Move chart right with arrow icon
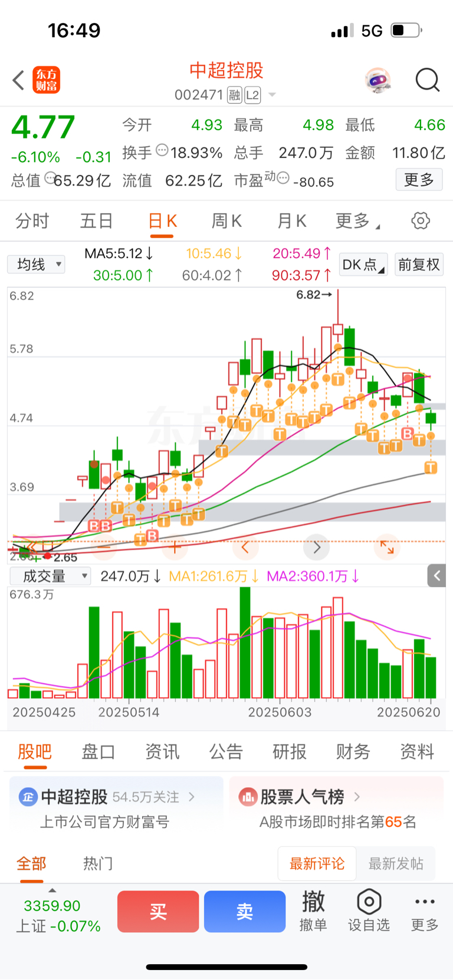This screenshot has width=453, height=980. click(317, 547)
